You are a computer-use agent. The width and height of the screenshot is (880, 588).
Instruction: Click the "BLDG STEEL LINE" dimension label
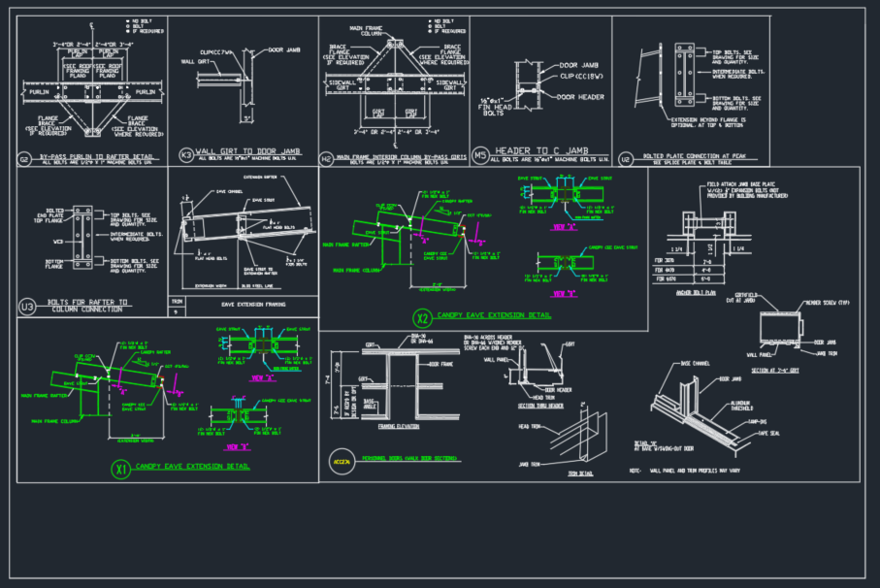pyautogui.click(x=258, y=286)
